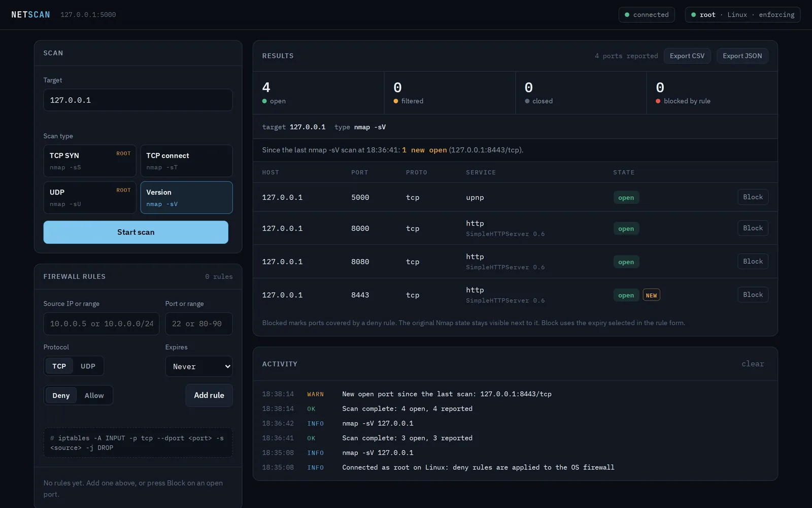812x508 pixels.
Task: Click the Source IP or range field
Action: pos(101,324)
